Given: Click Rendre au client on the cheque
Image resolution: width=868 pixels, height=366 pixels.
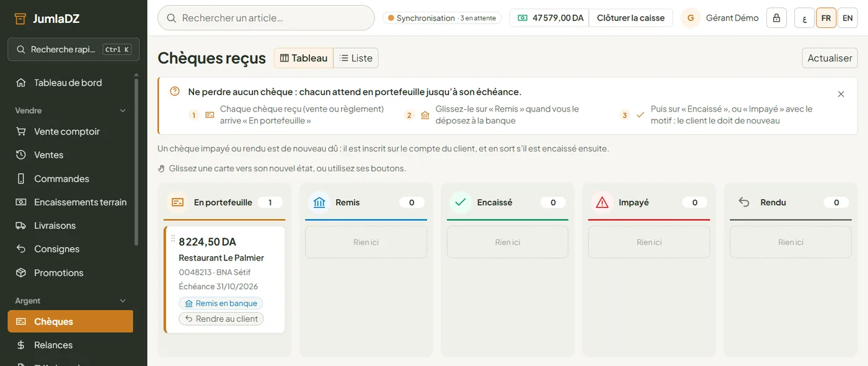Looking at the screenshot, I should pos(221,319).
